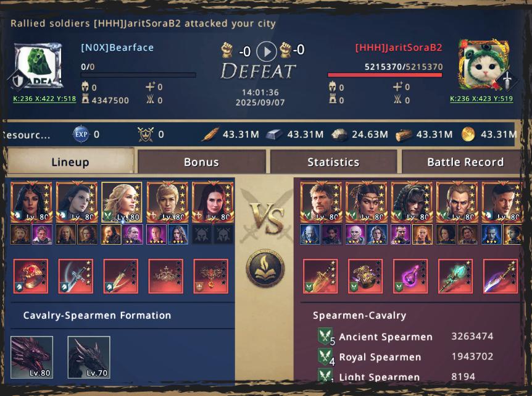Click the gold coin resource icon

(468, 135)
